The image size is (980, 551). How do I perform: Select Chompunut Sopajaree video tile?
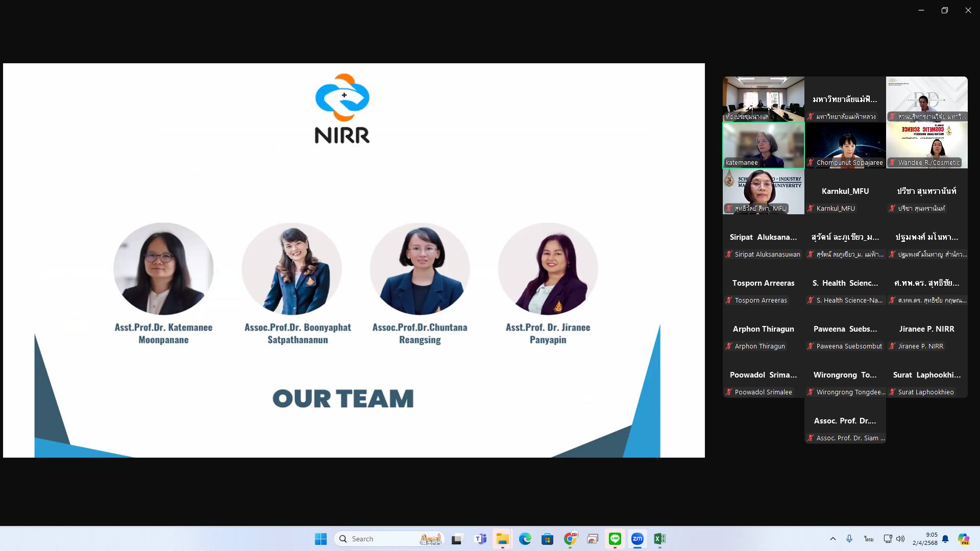coord(845,145)
